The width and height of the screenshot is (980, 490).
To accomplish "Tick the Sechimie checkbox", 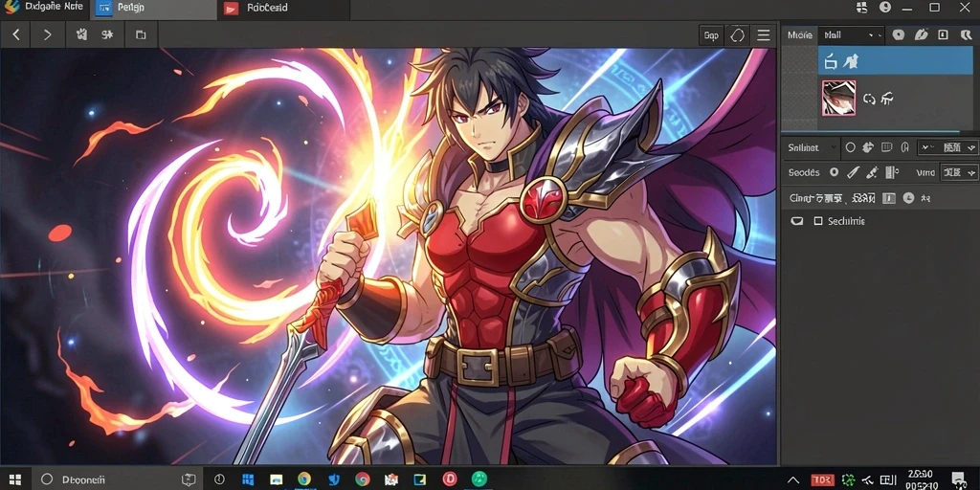I will coord(818,221).
